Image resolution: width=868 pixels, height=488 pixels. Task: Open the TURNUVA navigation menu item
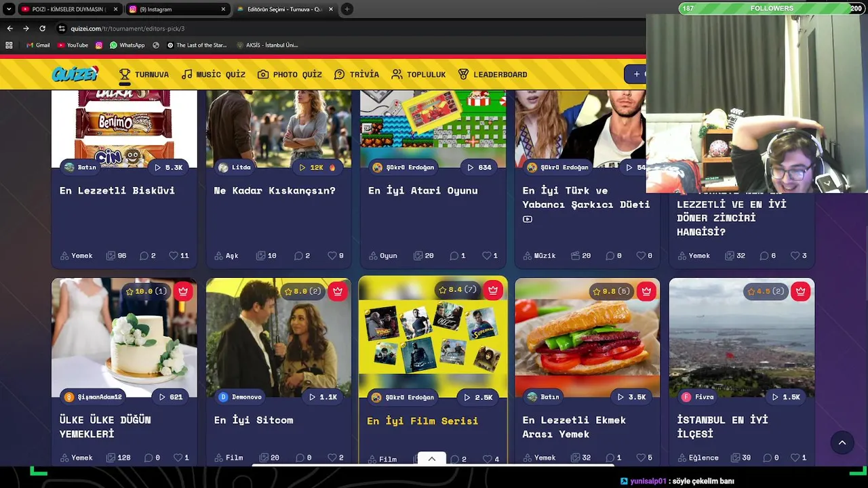144,75
